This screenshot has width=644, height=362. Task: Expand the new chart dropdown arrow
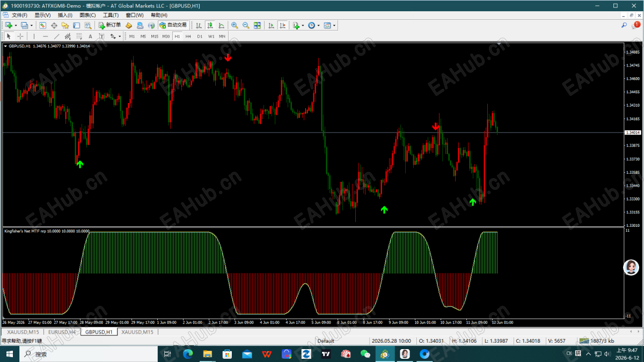pos(16,25)
